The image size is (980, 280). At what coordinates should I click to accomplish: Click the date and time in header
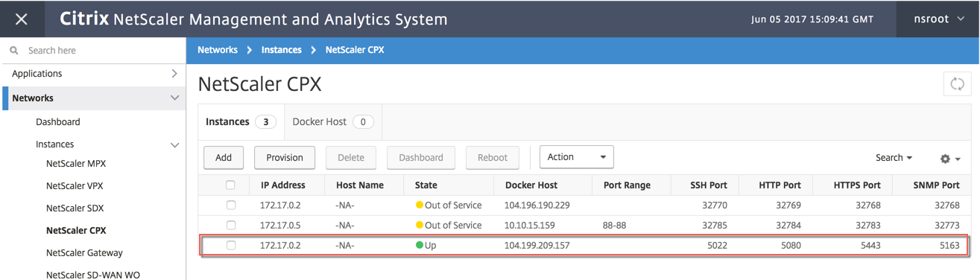tap(812, 19)
